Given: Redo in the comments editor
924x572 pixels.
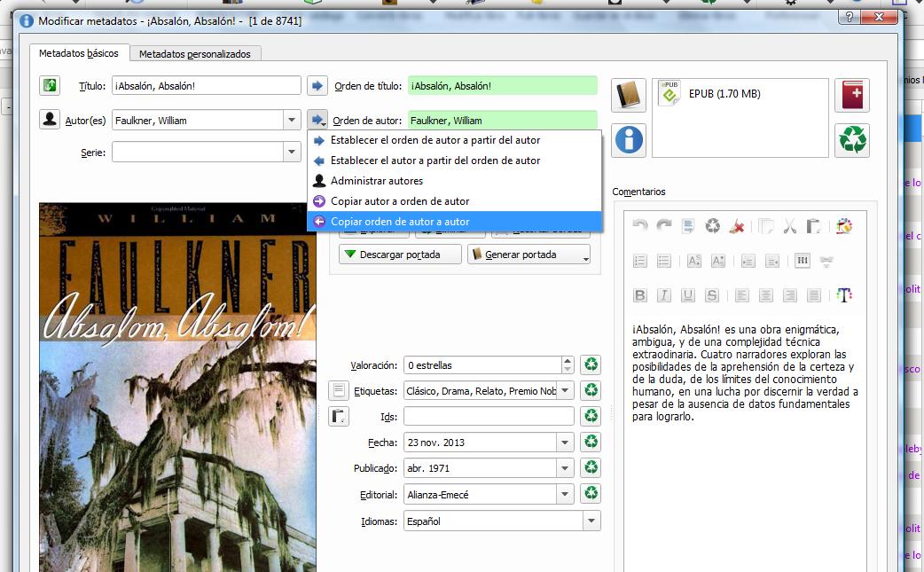Looking at the screenshot, I should [664, 225].
